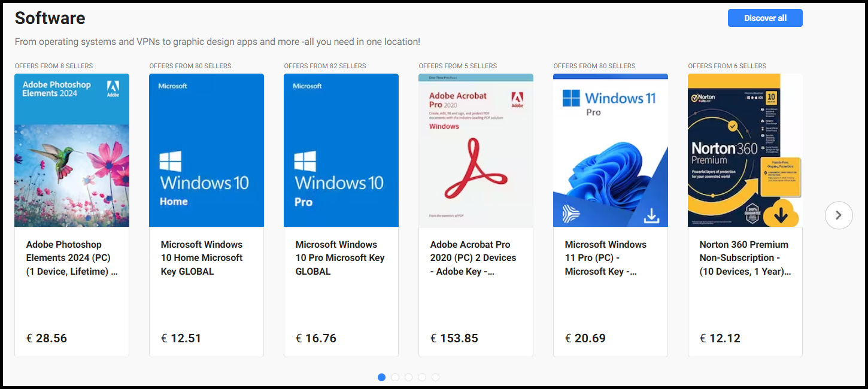Image resolution: width=868 pixels, height=389 pixels.
Task: Click the download icon on Windows 11 Pro cover
Action: click(x=651, y=215)
